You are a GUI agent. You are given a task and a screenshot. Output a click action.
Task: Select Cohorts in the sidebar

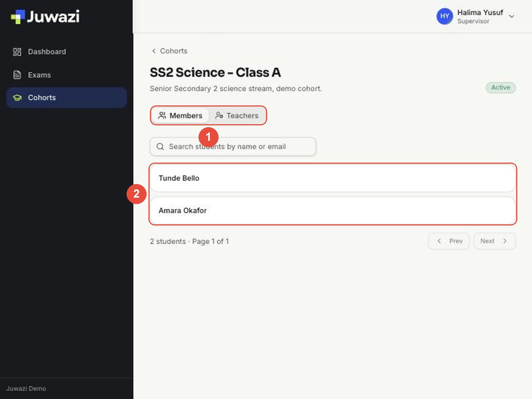66,97
